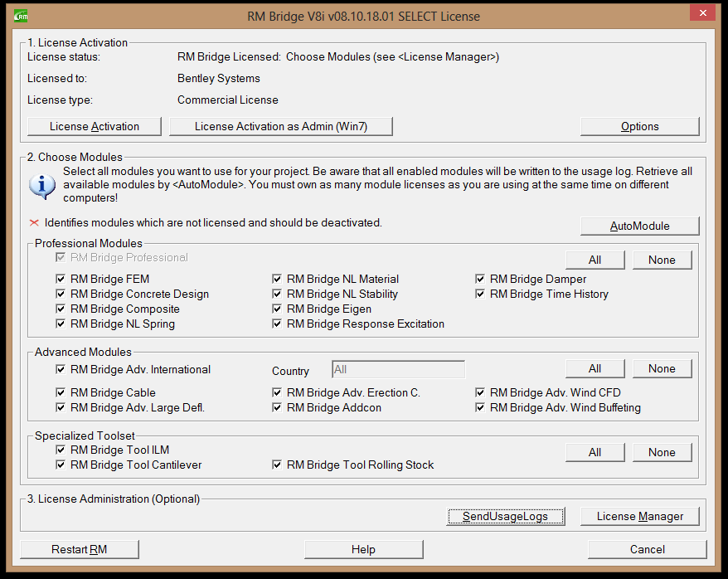The height and width of the screenshot is (579, 728).
Task: Toggle RM Bridge Tool Cantilever checkbox
Action: pyautogui.click(x=61, y=465)
